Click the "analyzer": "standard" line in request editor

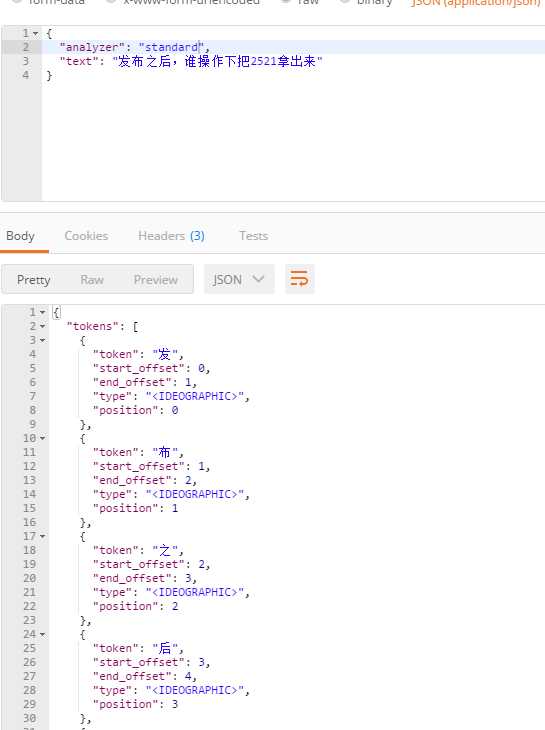pyautogui.click(x=135, y=47)
